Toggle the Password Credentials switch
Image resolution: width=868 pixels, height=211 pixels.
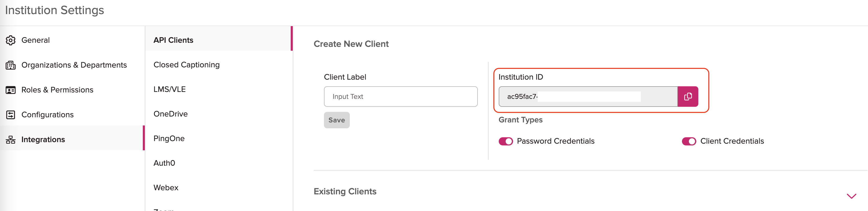[x=505, y=141]
